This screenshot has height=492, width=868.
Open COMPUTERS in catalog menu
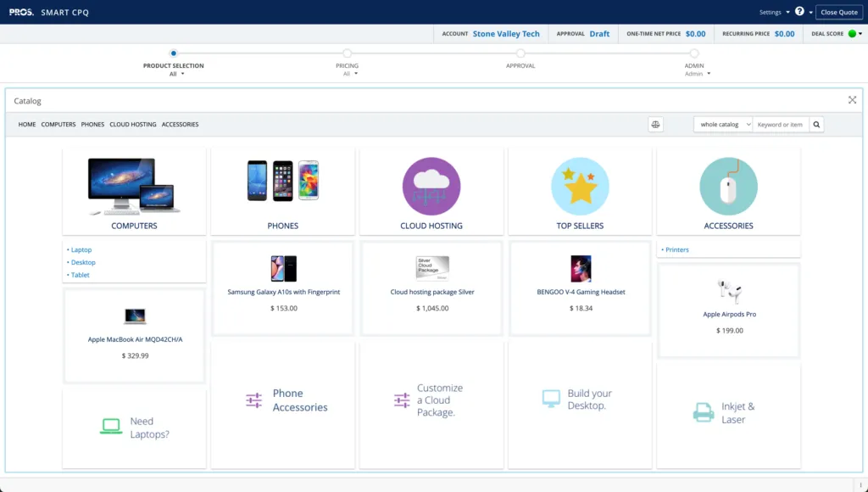pyautogui.click(x=58, y=125)
